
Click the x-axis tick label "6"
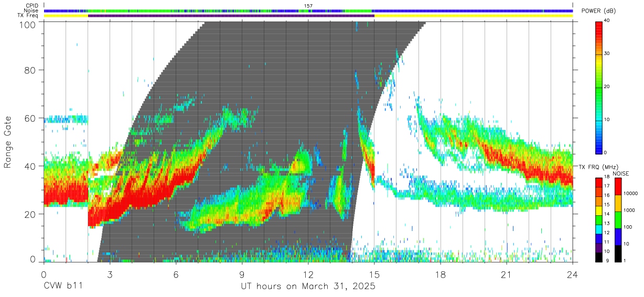click(176, 274)
